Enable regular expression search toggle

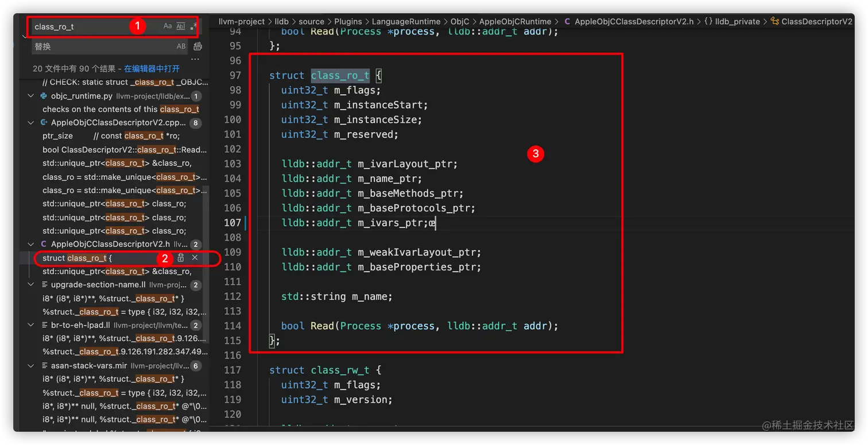coord(193,26)
